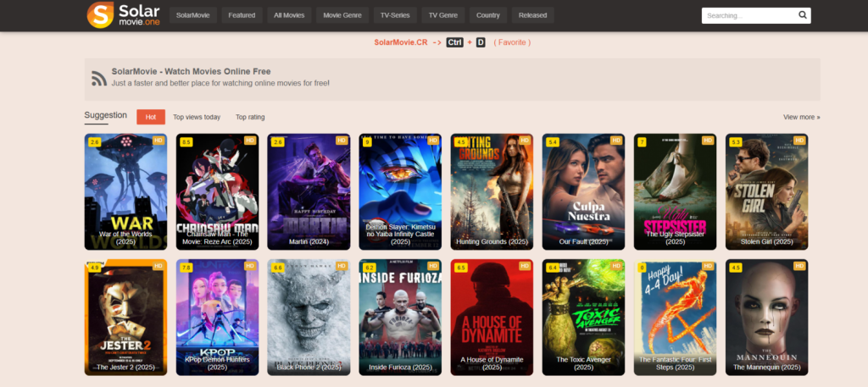This screenshot has width=868, height=387.
Task: Click the Suggestion section heading
Action: coord(106,115)
